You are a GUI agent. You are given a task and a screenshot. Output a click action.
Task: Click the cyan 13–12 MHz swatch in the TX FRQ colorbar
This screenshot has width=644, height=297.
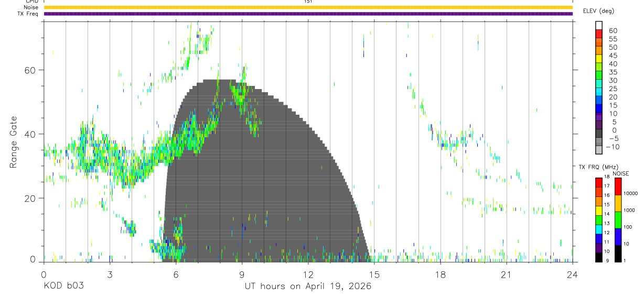599,229
